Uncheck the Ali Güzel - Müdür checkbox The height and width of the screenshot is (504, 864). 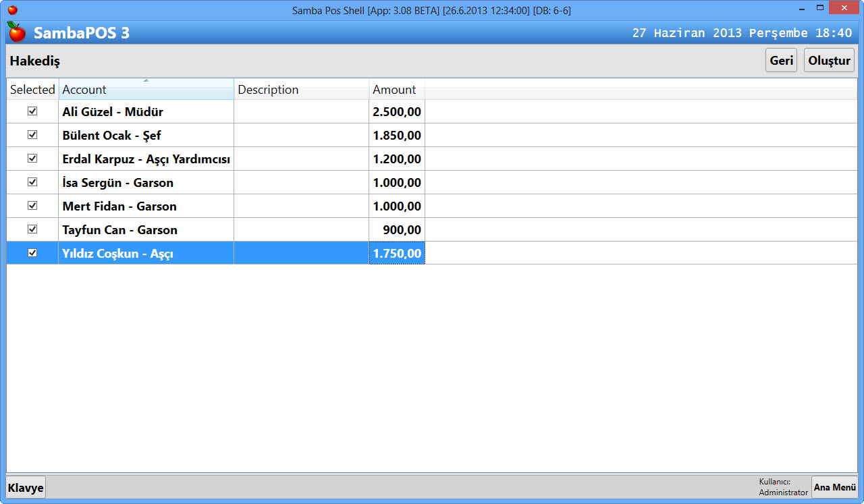point(32,111)
